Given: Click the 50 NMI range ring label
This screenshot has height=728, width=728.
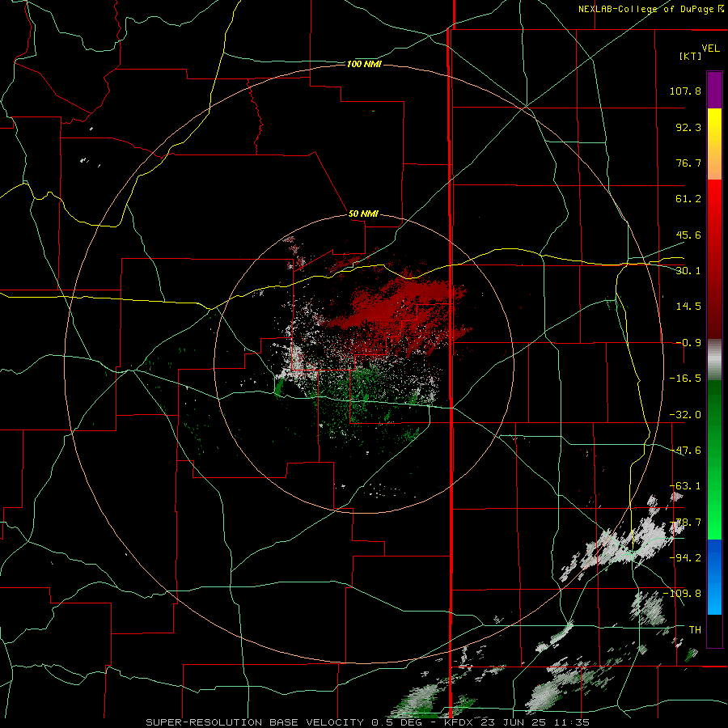Looking at the screenshot, I should pos(363,214).
